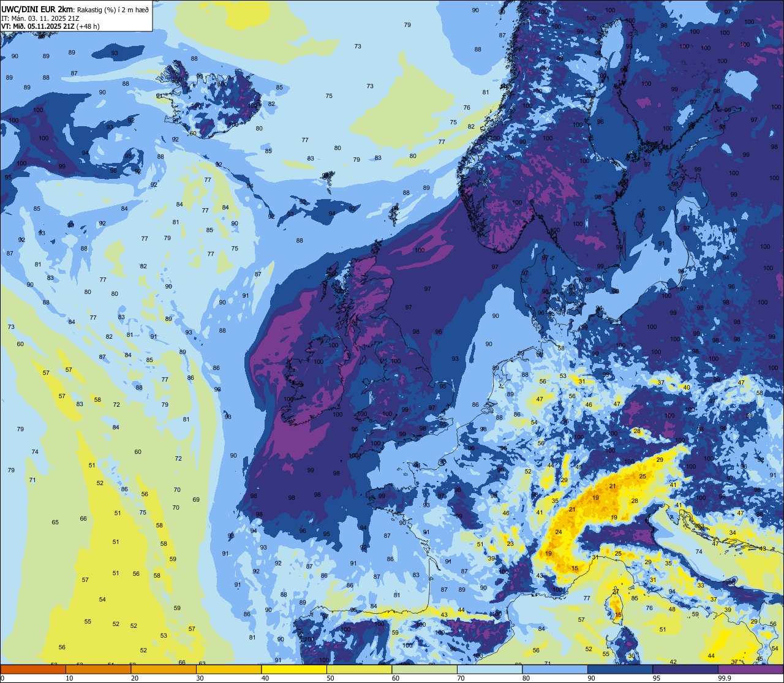Screen dimensions: 784x683
Task: Click the humidity value "27" on Corsica
Action: (616, 592)
